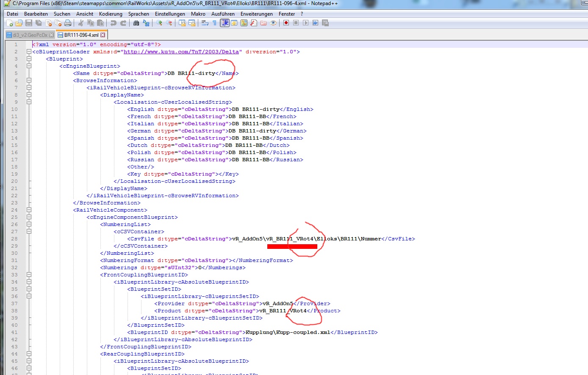
Task: Collapse the RailVehicleComponent fold on line 24
Action: pos(29,210)
